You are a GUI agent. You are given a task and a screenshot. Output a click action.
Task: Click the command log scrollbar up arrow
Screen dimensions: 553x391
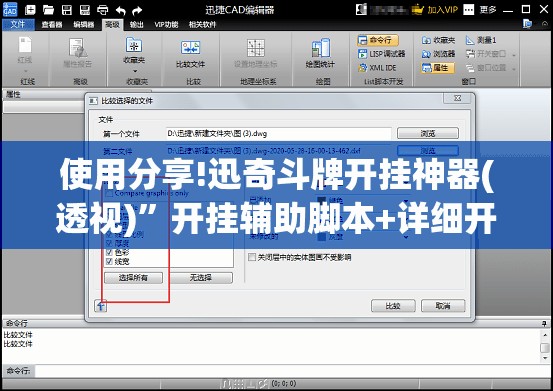pos(545,334)
